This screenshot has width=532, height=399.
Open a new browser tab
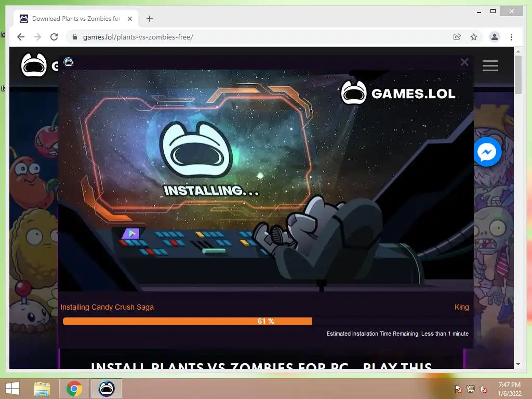tap(150, 19)
